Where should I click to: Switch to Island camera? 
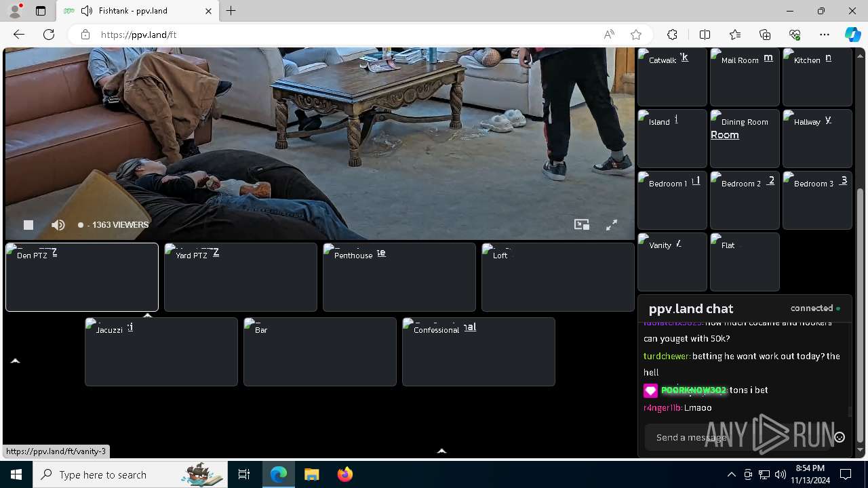[672, 138]
